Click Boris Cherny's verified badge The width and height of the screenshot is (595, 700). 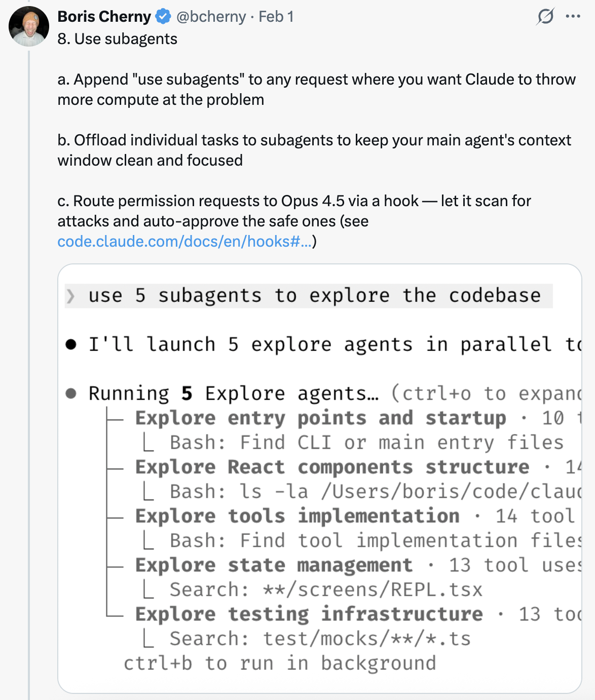pos(161,16)
